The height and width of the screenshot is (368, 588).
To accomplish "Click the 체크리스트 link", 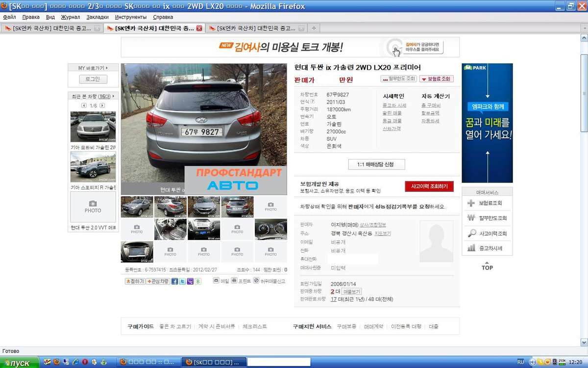I will click(x=255, y=326).
